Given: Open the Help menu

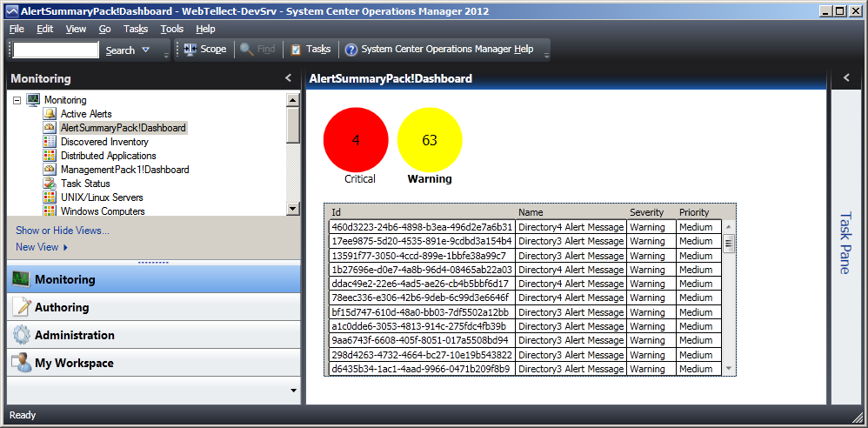Looking at the screenshot, I should (205, 29).
